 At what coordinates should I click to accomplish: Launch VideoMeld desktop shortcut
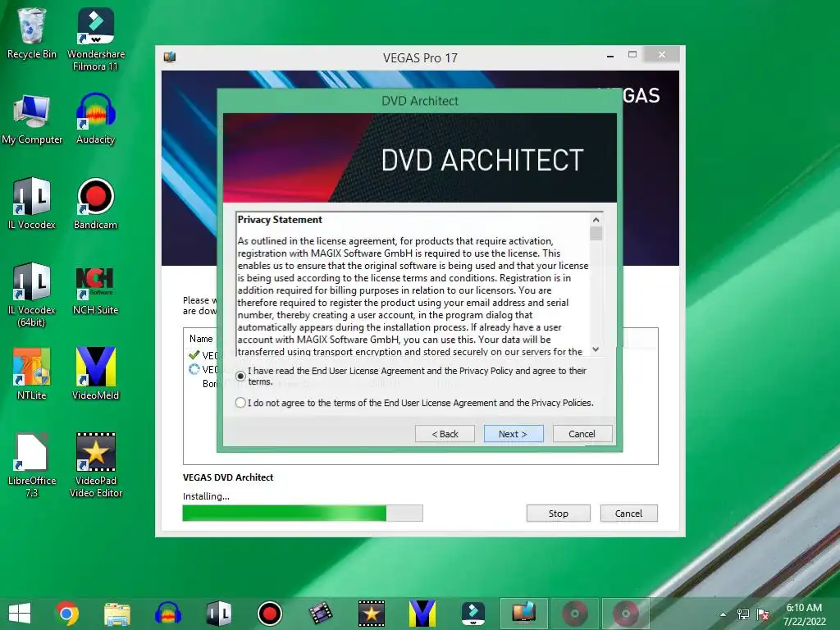[95, 374]
